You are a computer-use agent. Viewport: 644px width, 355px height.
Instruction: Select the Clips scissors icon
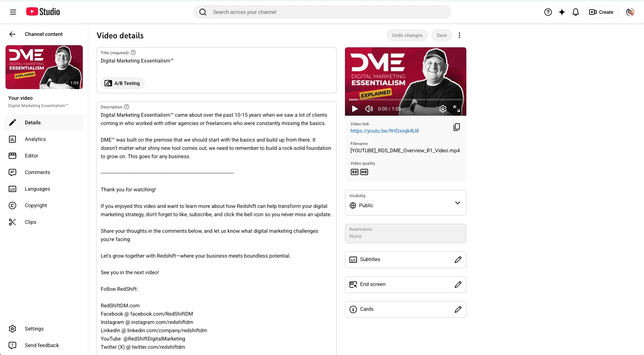pos(12,222)
